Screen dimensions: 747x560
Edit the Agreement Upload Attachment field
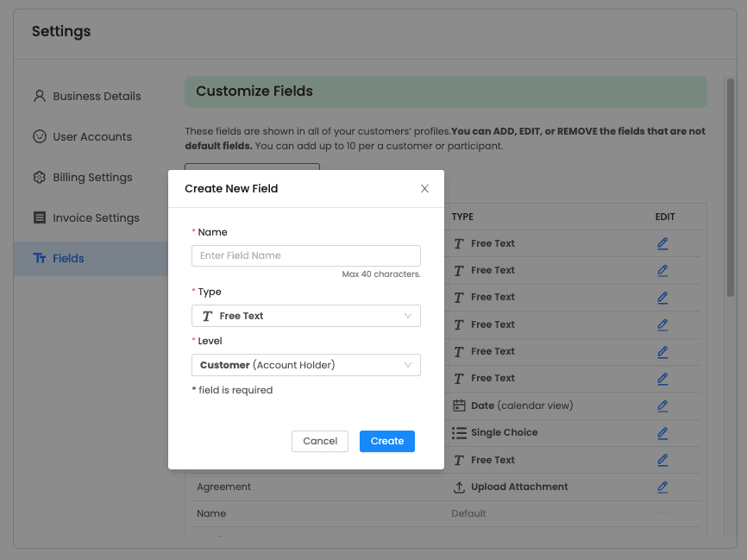pyautogui.click(x=662, y=487)
